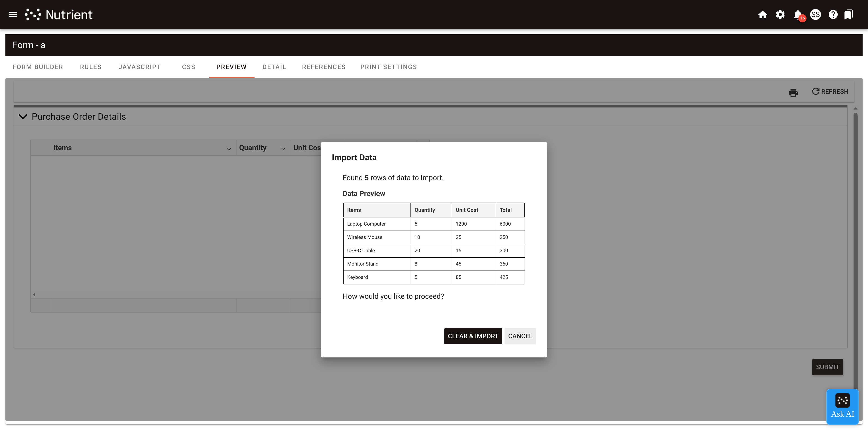868x434 pixels.
Task: Open the help question mark
Action: 833,14
